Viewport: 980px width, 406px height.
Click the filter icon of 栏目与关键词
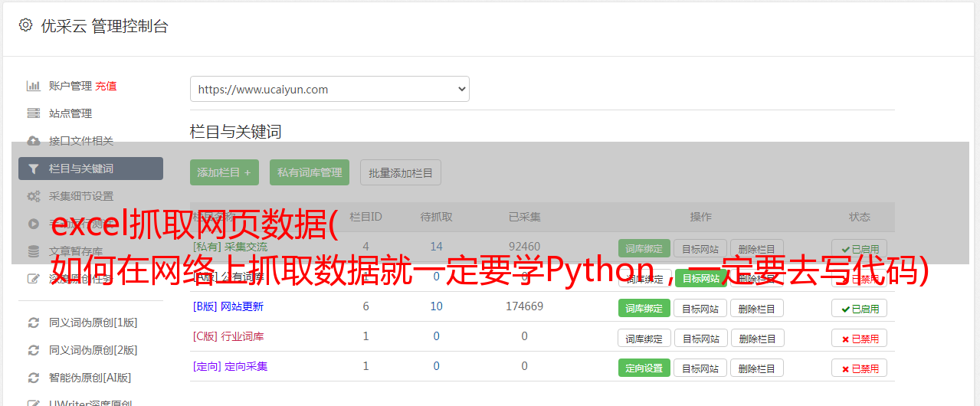pos(34,169)
